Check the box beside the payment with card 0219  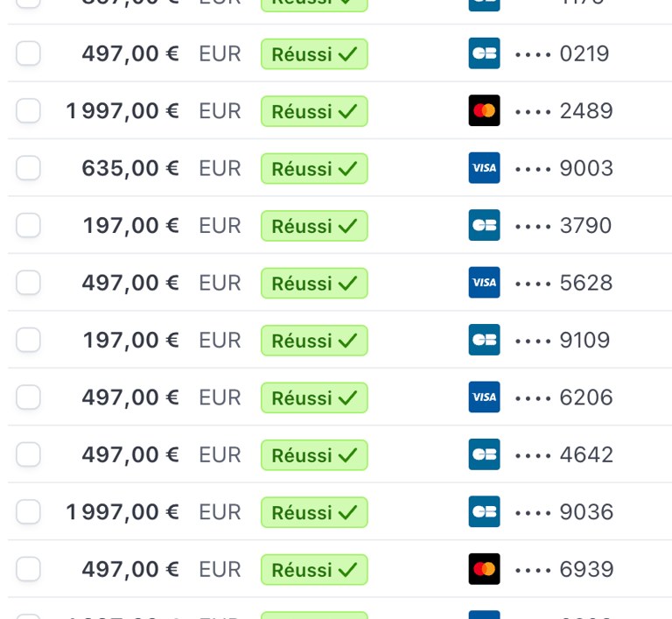click(28, 53)
